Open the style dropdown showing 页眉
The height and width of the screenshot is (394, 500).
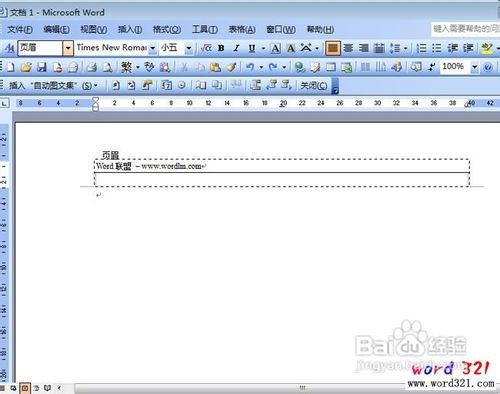click(68, 48)
